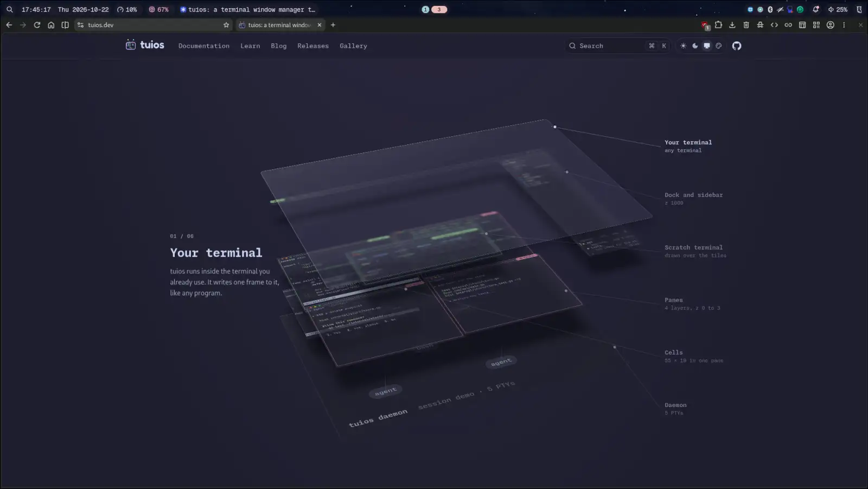Select the 'Scratch terminal' layer label
Screen dimensions: 868x489
point(693,247)
